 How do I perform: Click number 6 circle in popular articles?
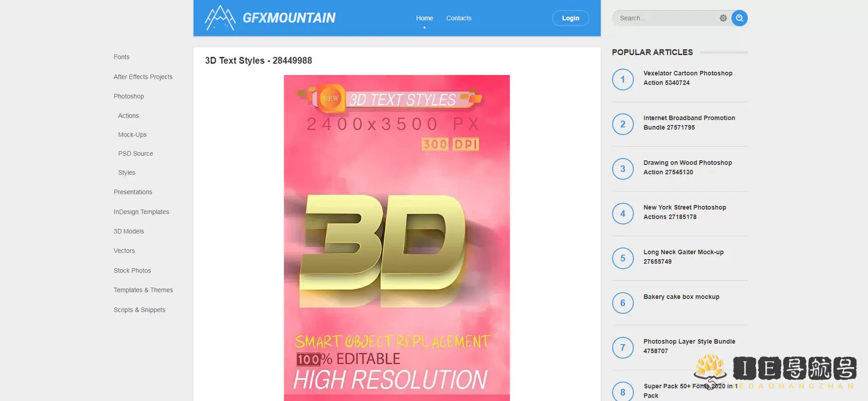(x=623, y=303)
